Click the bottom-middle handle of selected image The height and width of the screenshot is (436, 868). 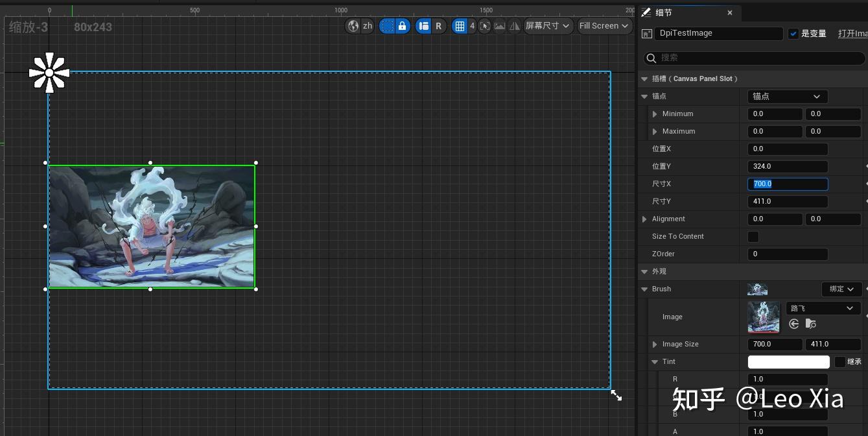pyautogui.click(x=150, y=289)
